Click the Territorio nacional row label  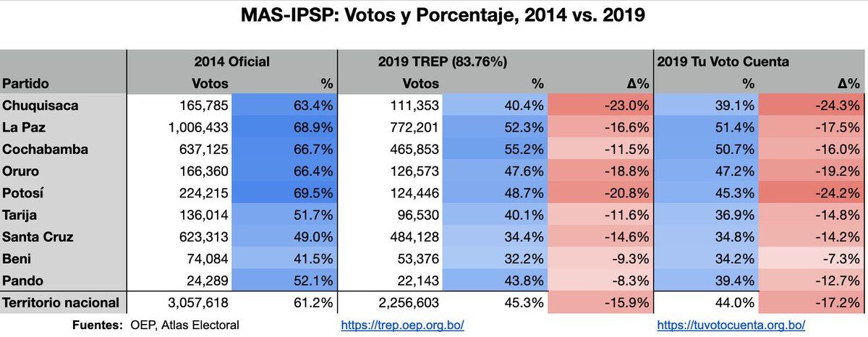[60, 302]
